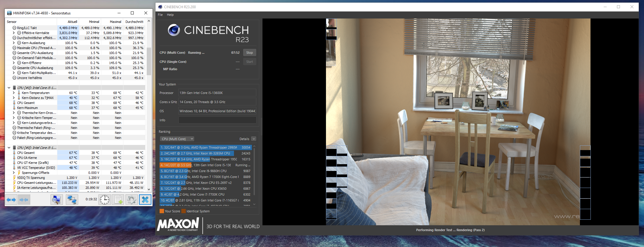Click the Aktuell column header
This screenshot has width=644, height=247.
coord(68,22)
